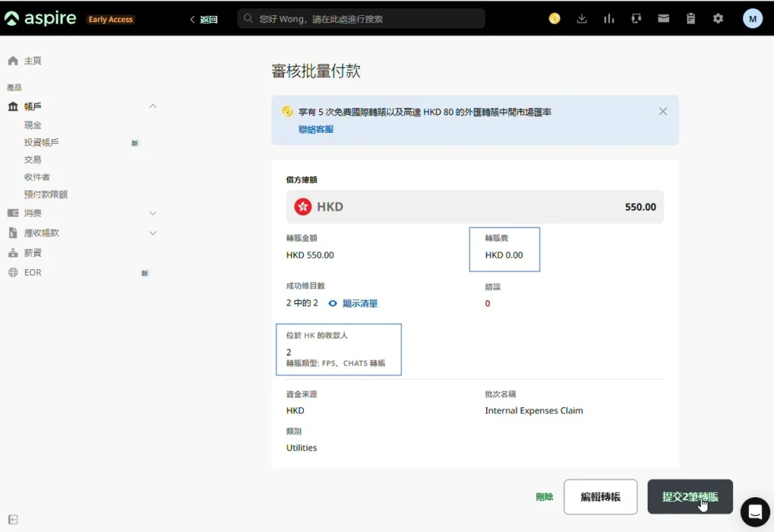The height and width of the screenshot is (532, 774).
Task: Click the globe icon beside EOR
Action: tap(13, 272)
